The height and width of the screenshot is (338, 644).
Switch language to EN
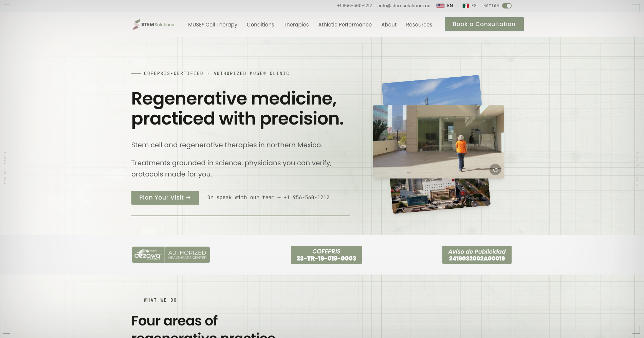(x=450, y=6)
